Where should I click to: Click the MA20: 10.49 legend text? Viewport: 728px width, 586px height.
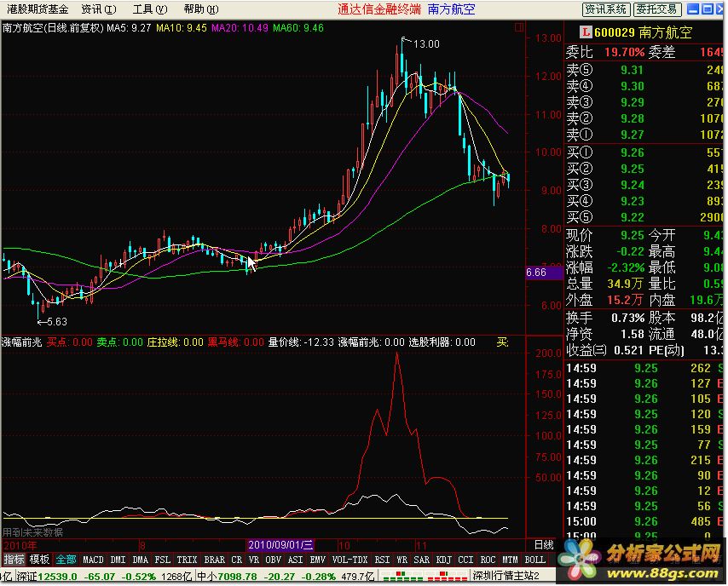(240, 28)
